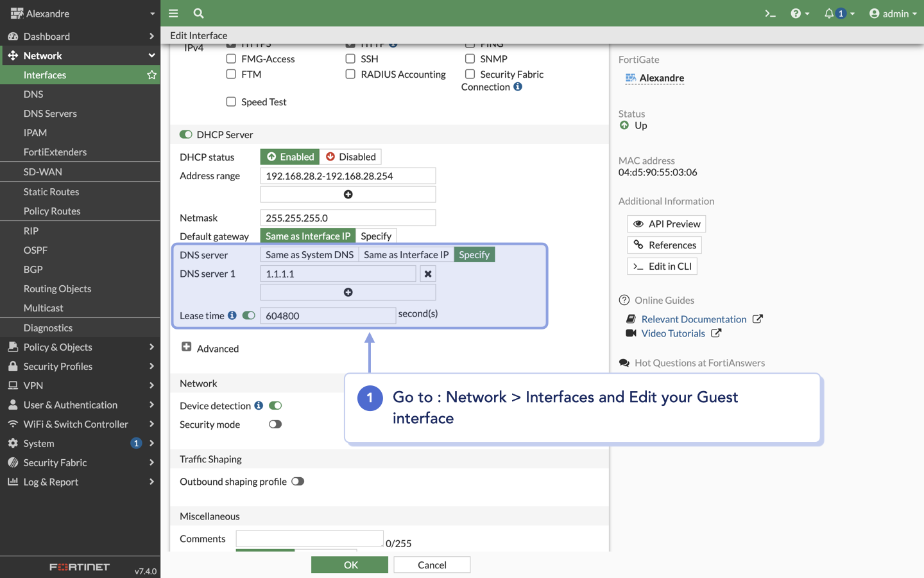Collapse the sidebar with the hamburger icon
The height and width of the screenshot is (578, 924).
[173, 13]
